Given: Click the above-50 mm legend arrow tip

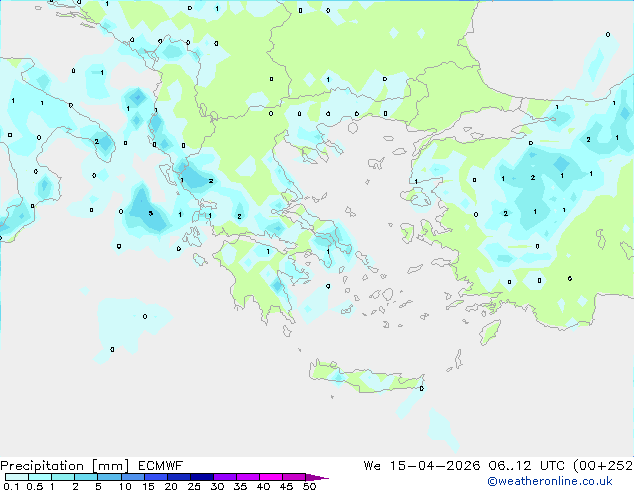Looking at the screenshot, I should point(317,477).
